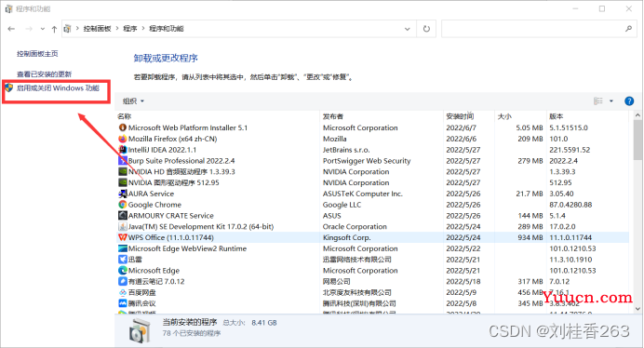Image resolution: width=644 pixels, height=348 pixels.
Task: Sort list by 版本 column header
Action: coord(557,116)
